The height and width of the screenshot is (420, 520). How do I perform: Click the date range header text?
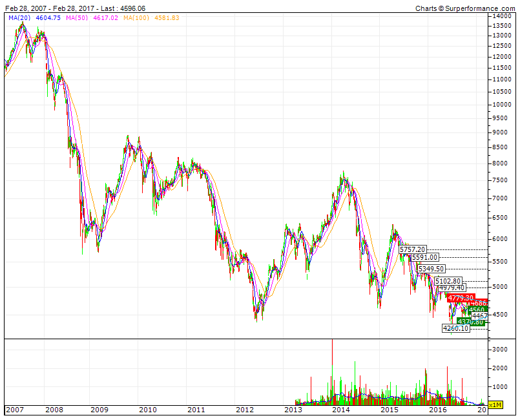[x=75, y=8]
